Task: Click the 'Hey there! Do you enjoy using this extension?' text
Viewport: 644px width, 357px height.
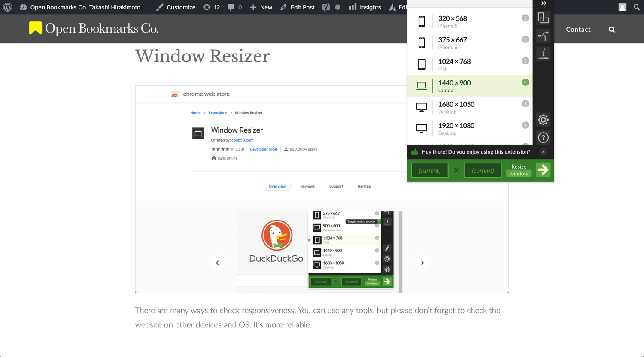Action: 476,152
